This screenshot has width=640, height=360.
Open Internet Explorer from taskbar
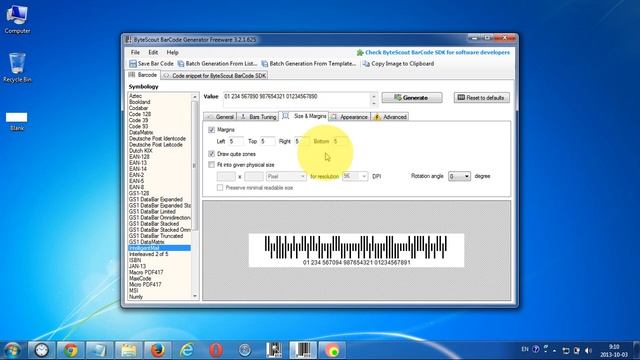(x=187, y=350)
